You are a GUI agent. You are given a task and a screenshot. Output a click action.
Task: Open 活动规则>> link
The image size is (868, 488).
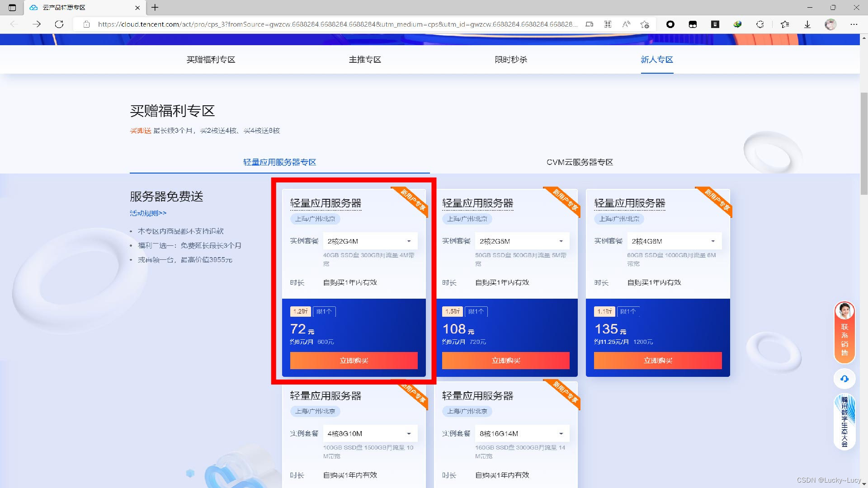tap(148, 213)
